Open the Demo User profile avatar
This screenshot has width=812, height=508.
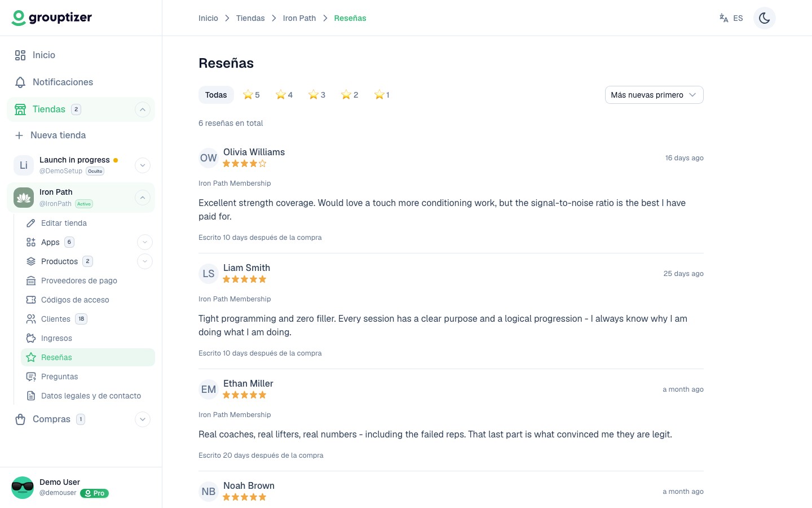tap(23, 488)
